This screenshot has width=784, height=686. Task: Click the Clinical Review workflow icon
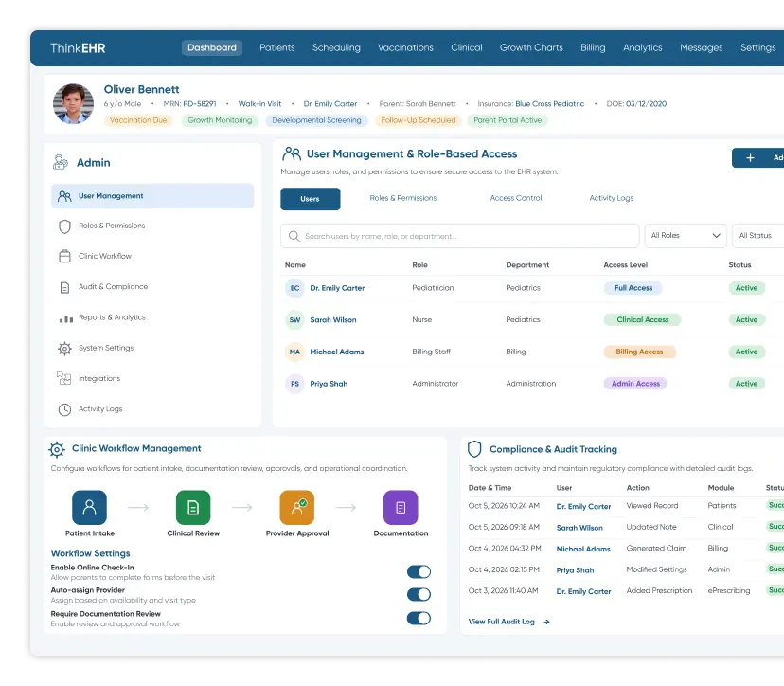click(193, 507)
